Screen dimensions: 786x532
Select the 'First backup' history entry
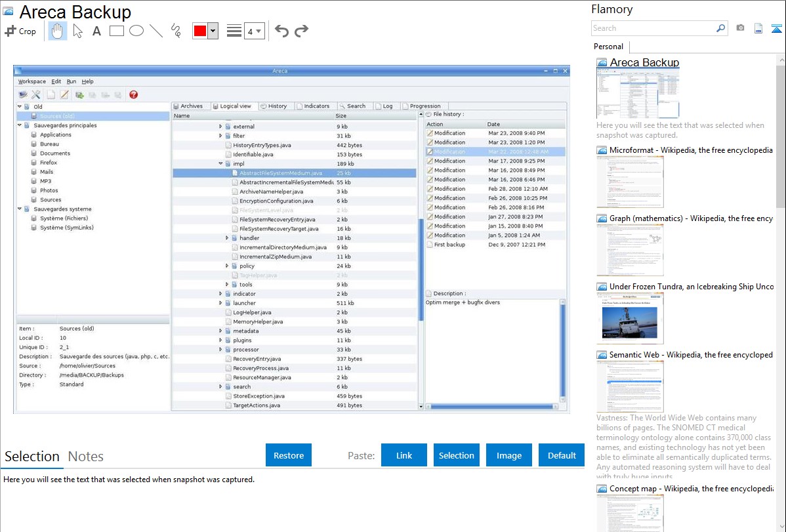coord(495,245)
